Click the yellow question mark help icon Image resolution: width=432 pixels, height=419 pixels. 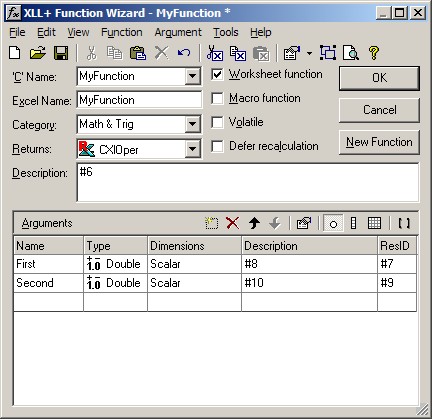tap(374, 53)
